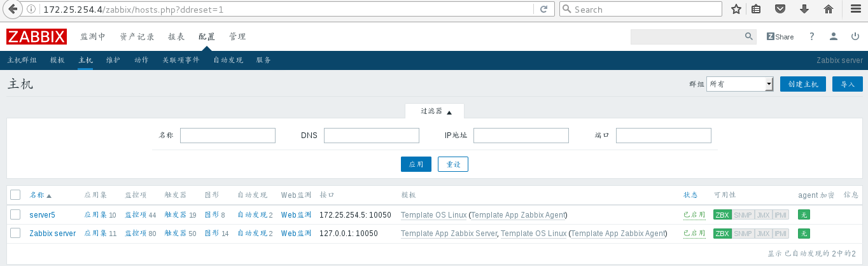Click the browser address bar URL
The height and width of the screenshot is (266, 868).
tap(133, 10)
